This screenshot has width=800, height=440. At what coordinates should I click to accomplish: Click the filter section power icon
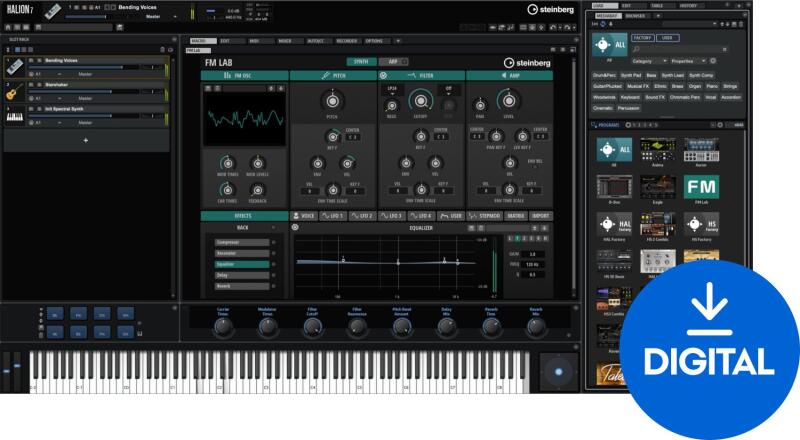[385, 75]
